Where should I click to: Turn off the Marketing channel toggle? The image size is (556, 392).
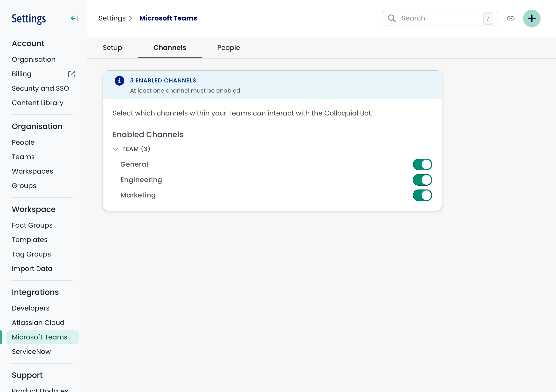click(422, 196)
